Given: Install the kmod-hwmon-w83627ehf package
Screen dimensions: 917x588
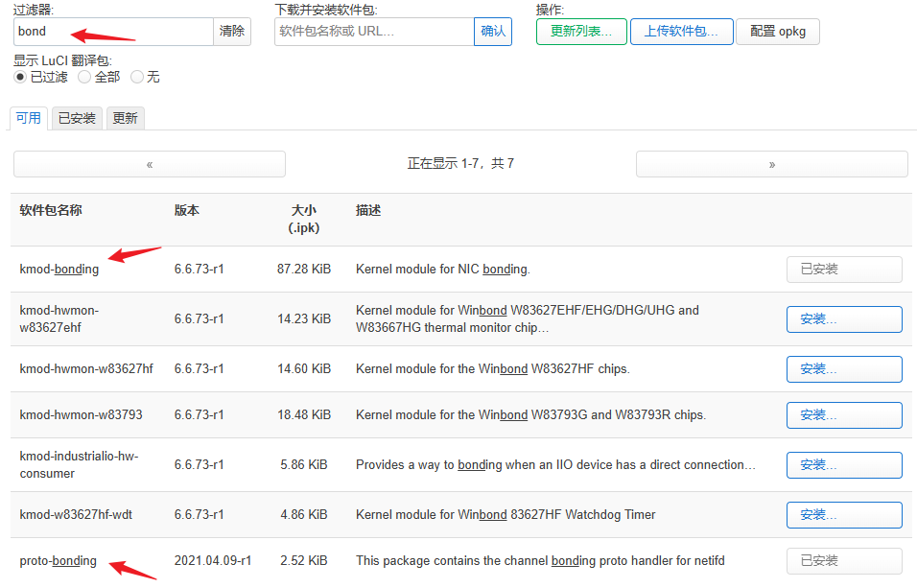Looking at the screenshot, I should point(844,319).
